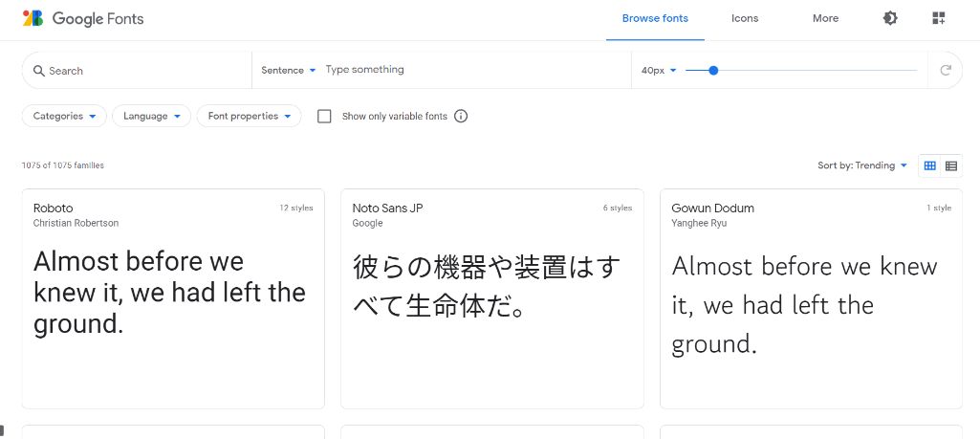980x439 pixels.
Task: Click the 6 styles label
Action: click(x=618, y=209)
